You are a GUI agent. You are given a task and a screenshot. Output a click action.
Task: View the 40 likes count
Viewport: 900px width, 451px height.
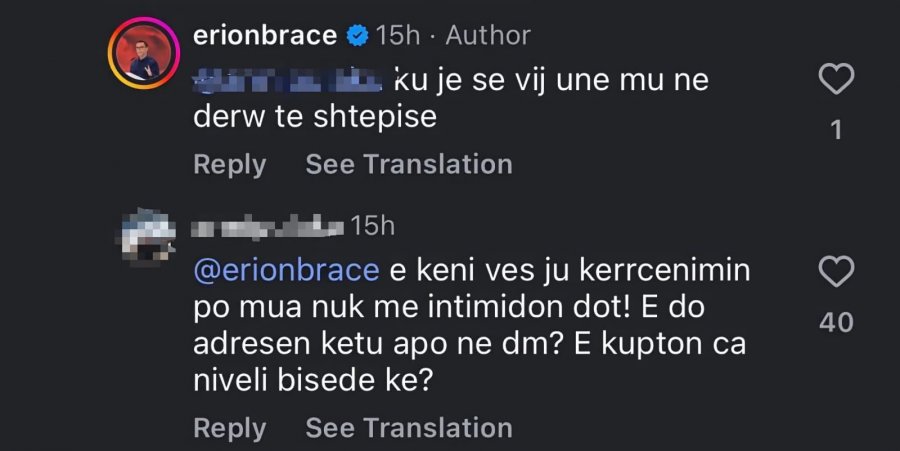pos(836,322)
